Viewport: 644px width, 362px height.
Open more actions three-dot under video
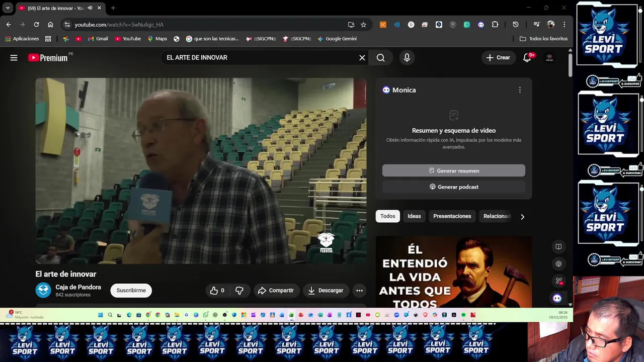tap(359, 290)
